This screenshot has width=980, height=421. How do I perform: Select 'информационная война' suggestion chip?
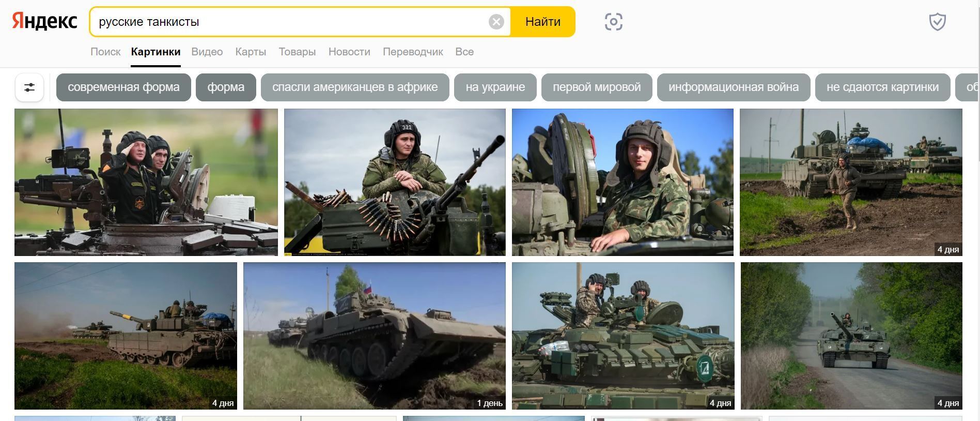(734, 87)
